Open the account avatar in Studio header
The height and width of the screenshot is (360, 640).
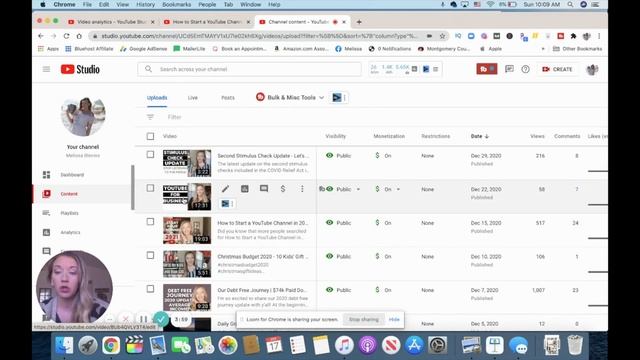pyautogui.click(x=592, y=69)
